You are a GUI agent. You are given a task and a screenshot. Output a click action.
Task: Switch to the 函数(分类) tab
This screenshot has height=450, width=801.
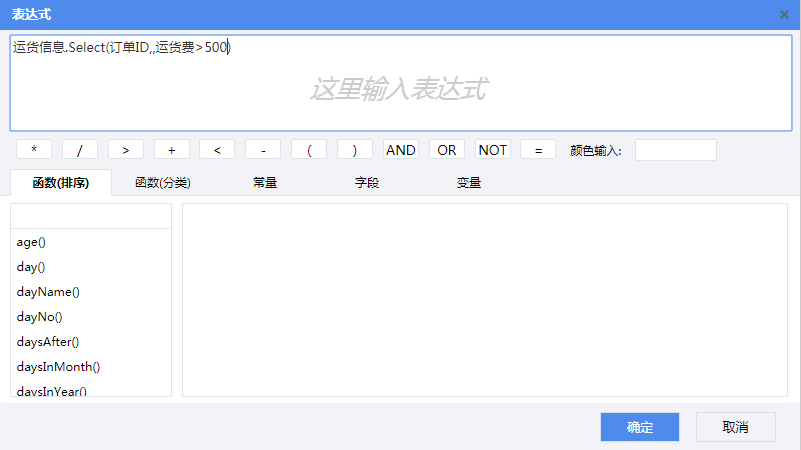163,183
